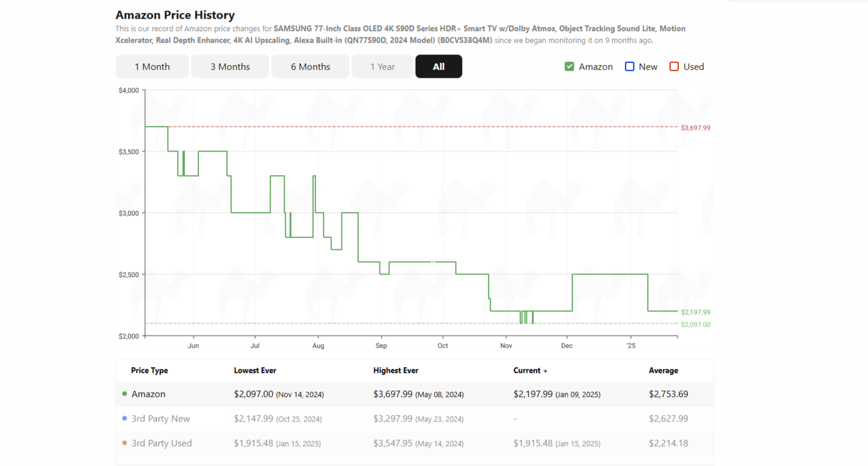The height and width of the screenshot is (466, 868).
Task: Click the Highest Ever column header
Action: point(396,371)
